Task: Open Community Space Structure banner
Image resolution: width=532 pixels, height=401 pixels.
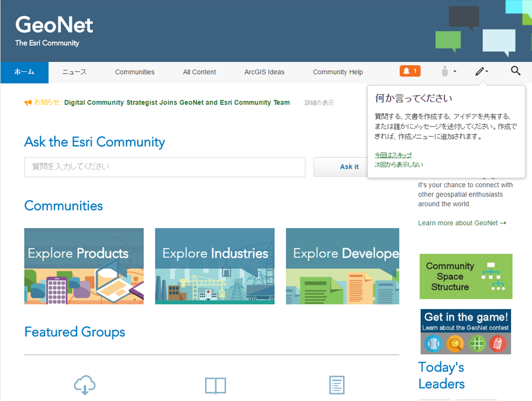Action: click(x=466, y=276)
